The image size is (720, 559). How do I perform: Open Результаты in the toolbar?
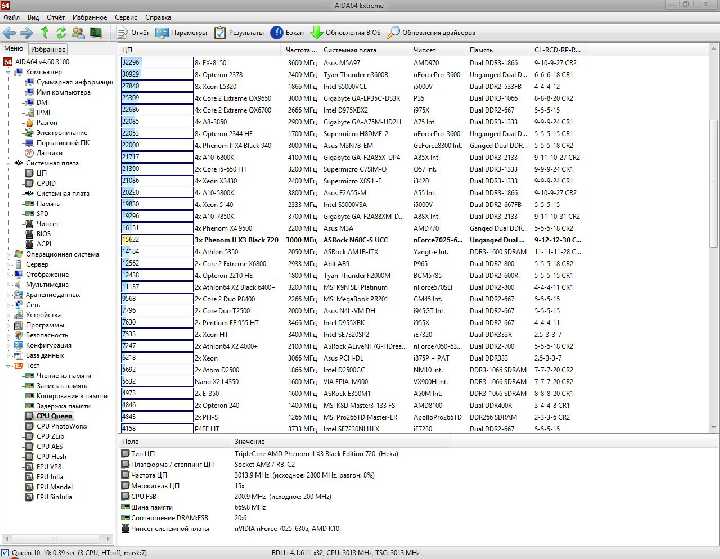click(x=239, y=33)
